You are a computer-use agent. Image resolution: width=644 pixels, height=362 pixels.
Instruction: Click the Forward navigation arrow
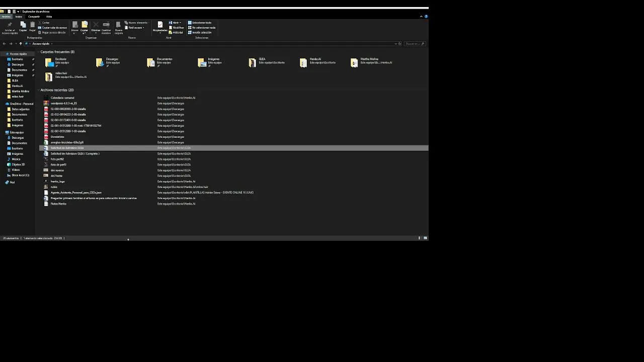11,44
